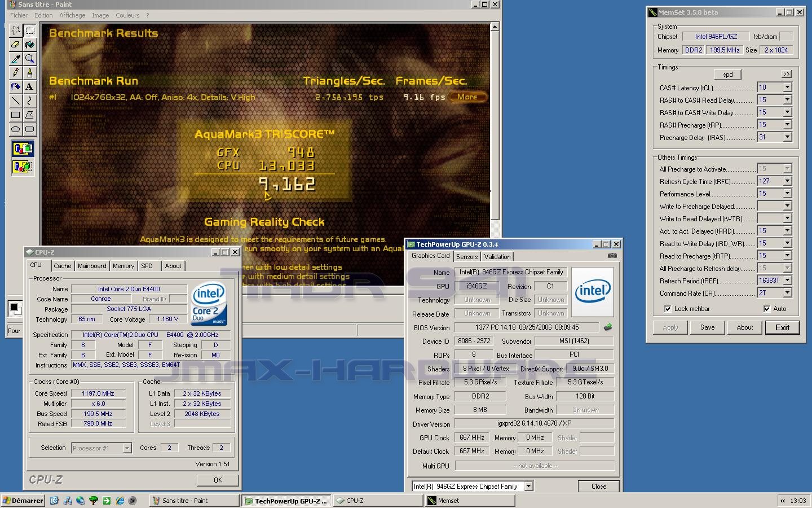Open the Validation tab in GPU-Z
Image resolution: width=812 pixels, height=508 pixels.
(x=497, y=257)
